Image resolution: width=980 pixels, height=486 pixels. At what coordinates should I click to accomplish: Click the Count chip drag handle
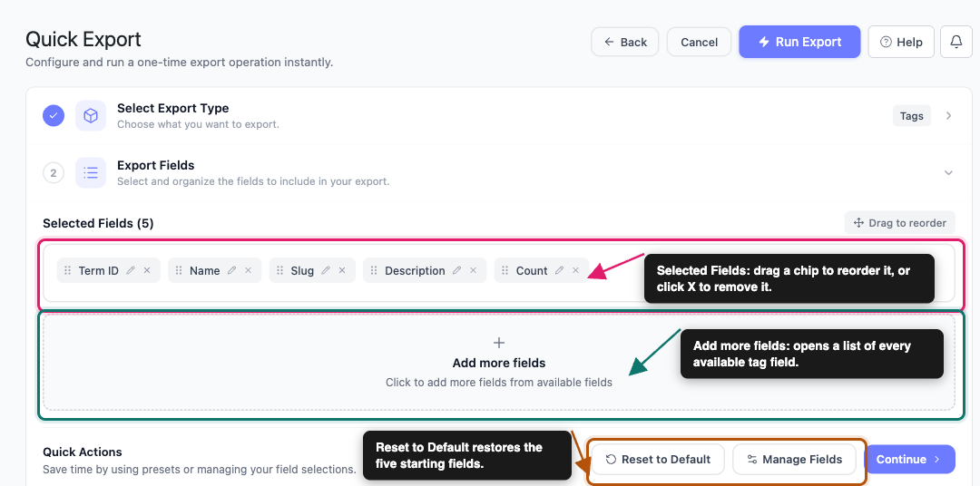pyautogui.click(x=505, y=270)
